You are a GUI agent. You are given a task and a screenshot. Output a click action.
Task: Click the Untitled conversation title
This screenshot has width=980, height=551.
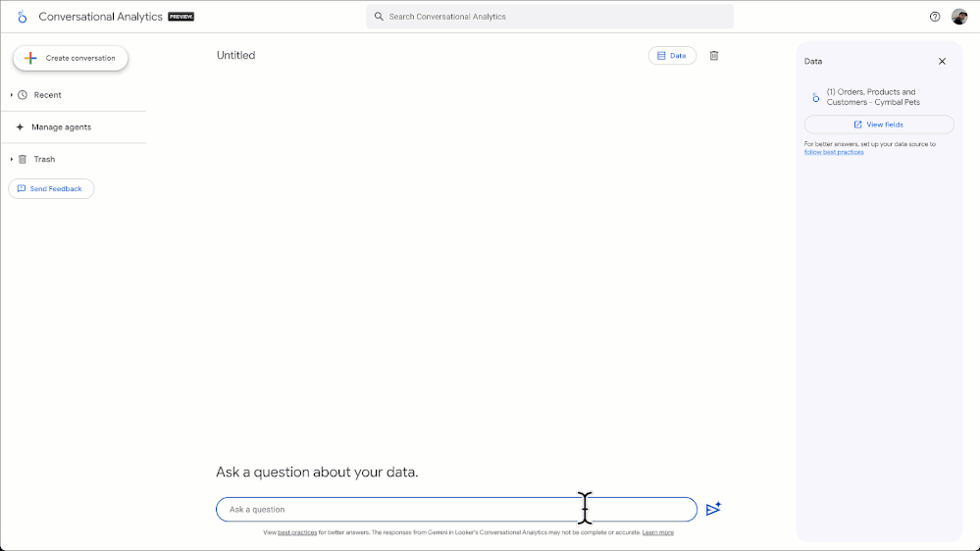pos(235,55)
